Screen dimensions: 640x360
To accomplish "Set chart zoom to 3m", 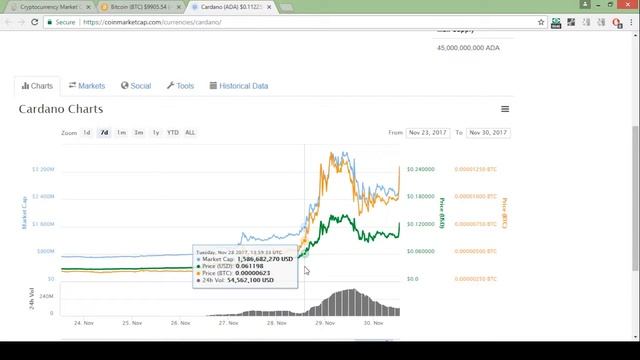I will (139, 133).
